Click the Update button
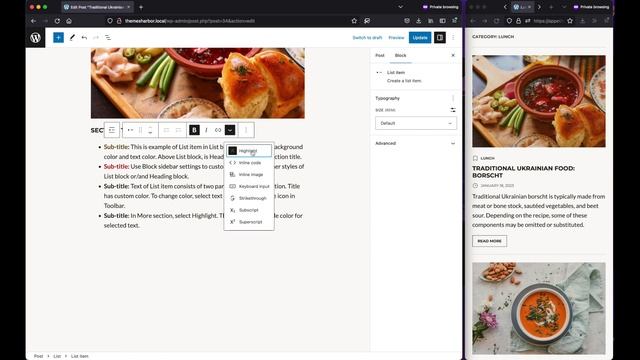Screen dimensions: 640x360 [420, 38]
